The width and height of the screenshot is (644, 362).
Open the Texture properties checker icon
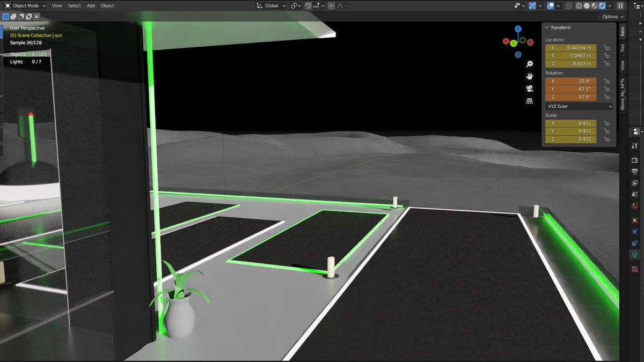(635, 269)
